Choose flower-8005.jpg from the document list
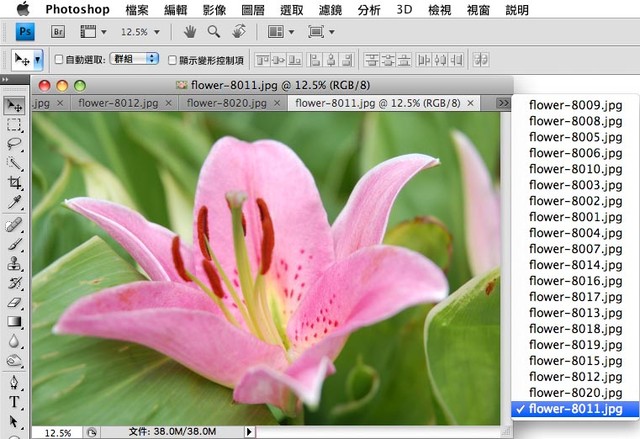640x439 pixels. click(x=576, y=137)
